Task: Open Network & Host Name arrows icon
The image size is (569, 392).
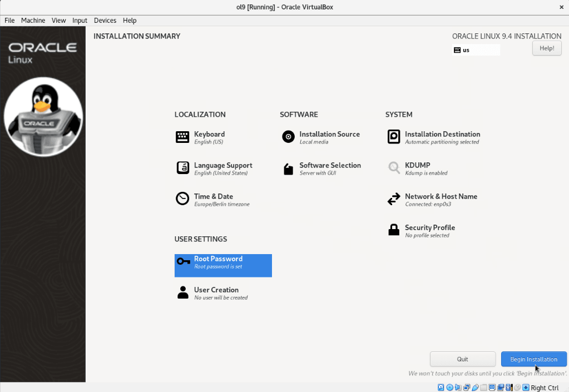Action: 394,199
